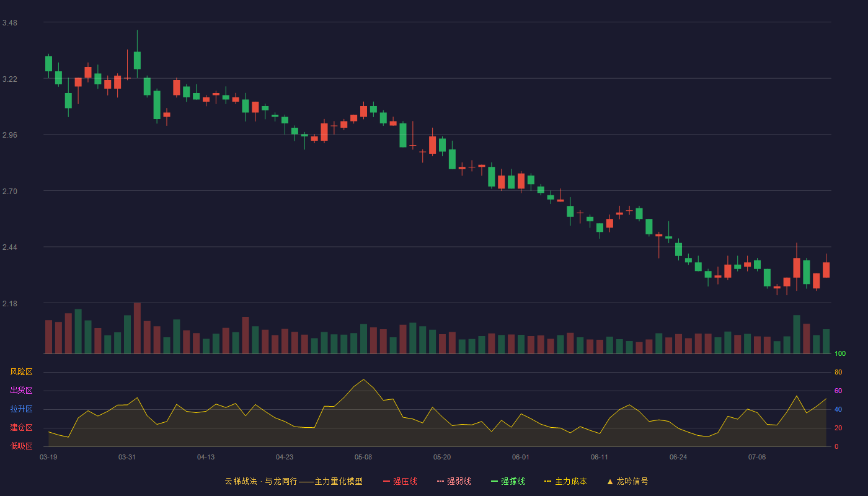Click the green line marker beside 强撑线
The height and width of the screenshot is (496, 868).
tap(494, 481)
